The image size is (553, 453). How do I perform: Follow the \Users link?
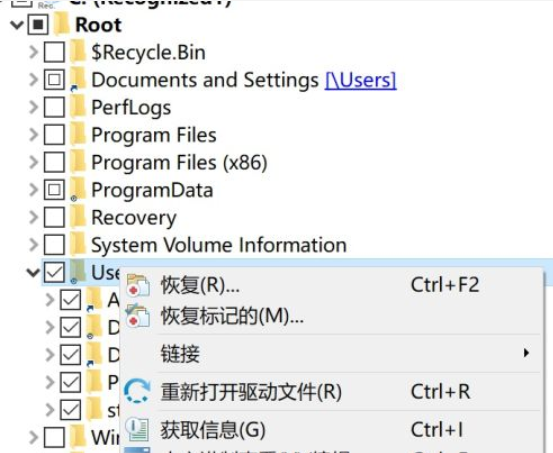tap(360, 80)
